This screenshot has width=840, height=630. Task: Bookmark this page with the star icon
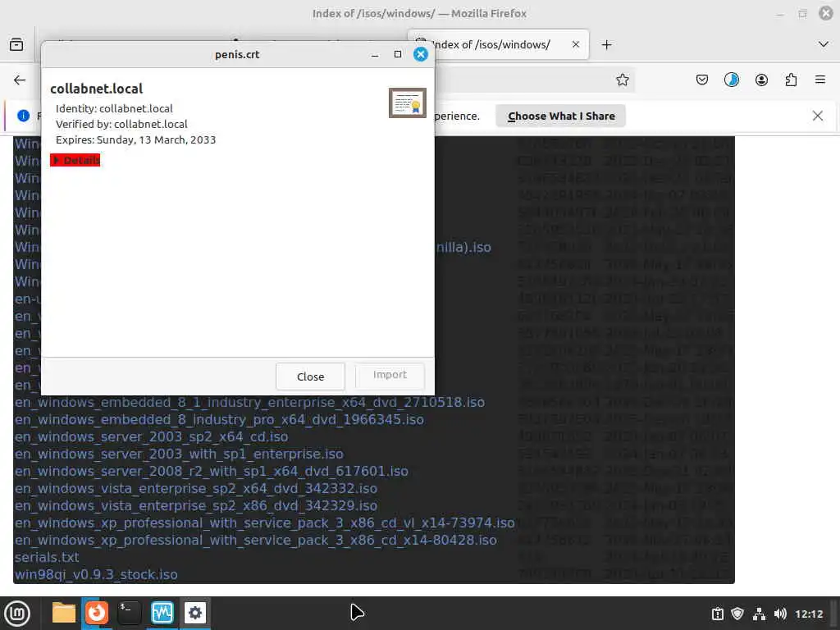[622, 80]
